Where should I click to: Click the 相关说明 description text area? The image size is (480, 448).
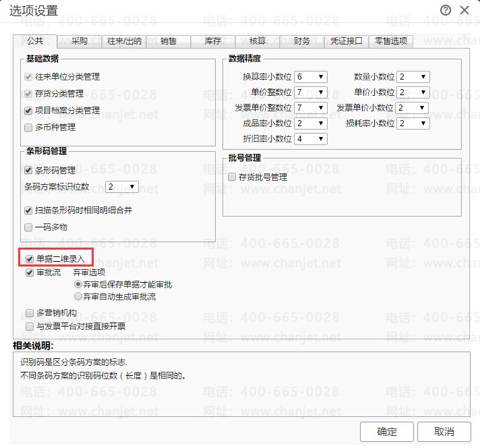coord(241,385)
